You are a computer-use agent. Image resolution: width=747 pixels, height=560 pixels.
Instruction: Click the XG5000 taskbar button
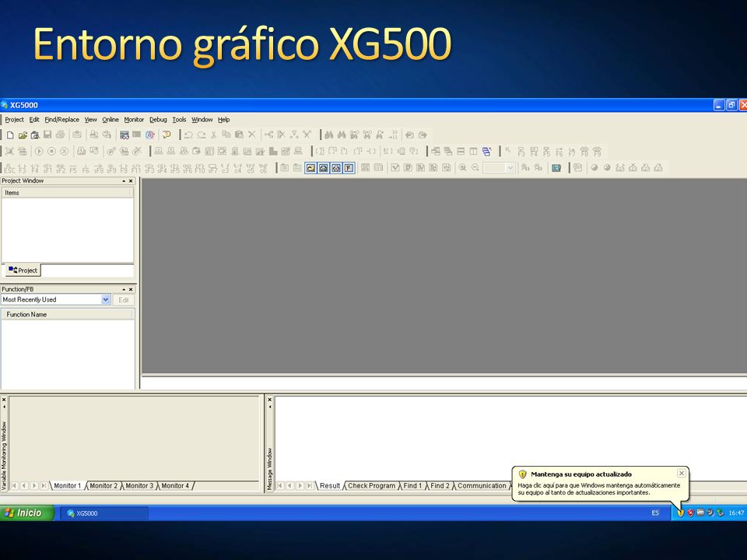click(103, 513)
